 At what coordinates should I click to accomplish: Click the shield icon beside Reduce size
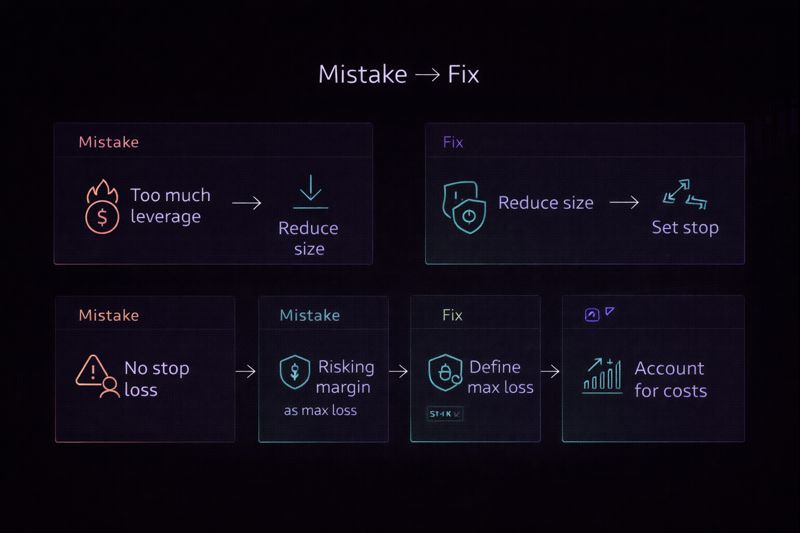point(464,207)
